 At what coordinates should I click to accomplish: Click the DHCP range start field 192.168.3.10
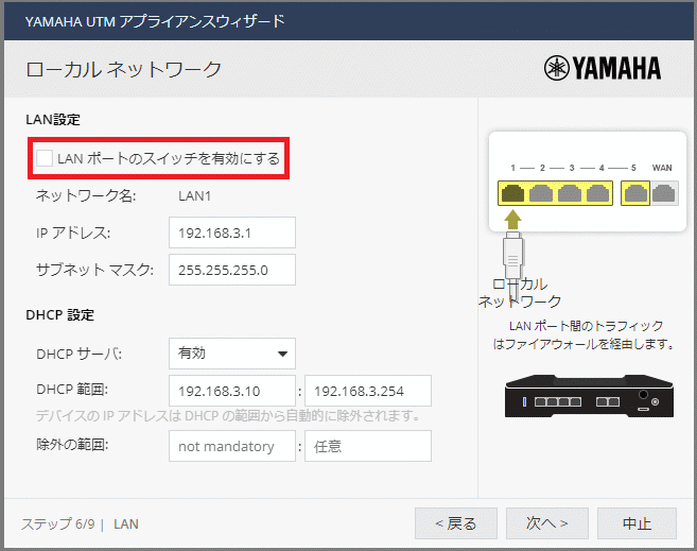coord(232,391)
